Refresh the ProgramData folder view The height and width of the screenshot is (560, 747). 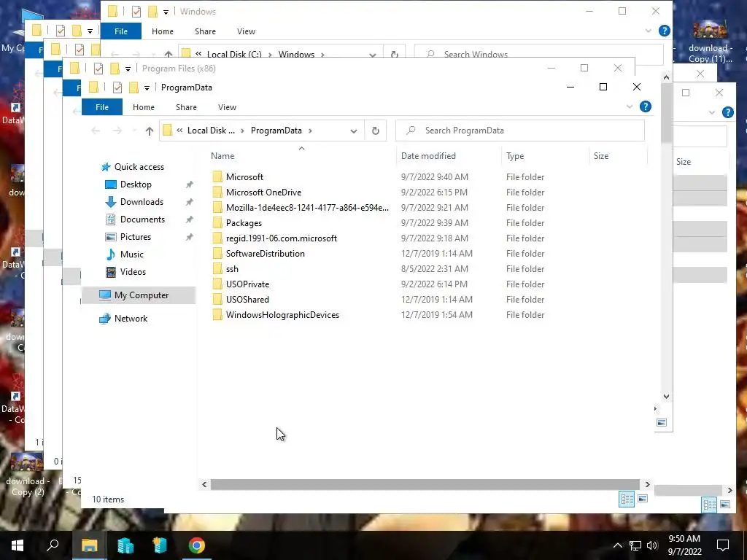(376, 131)
